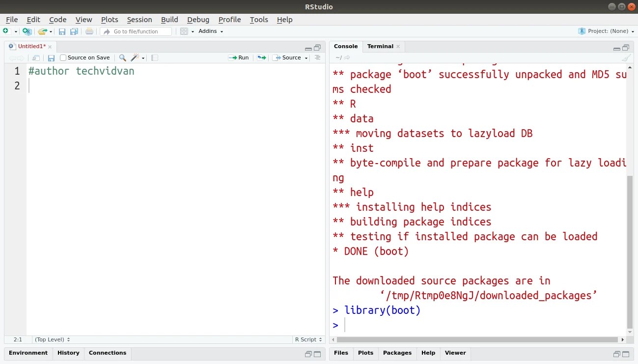Image resolution: width=638 pixels, height=364 pixels.
Task: Save all open documents
Action: click(74, 31)
